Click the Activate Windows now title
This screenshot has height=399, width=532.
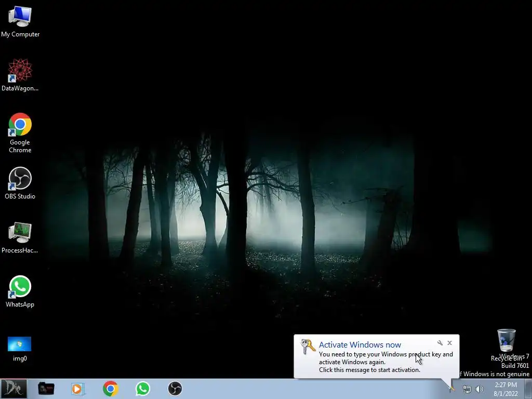pyautogui.click(x=360, y=345)
